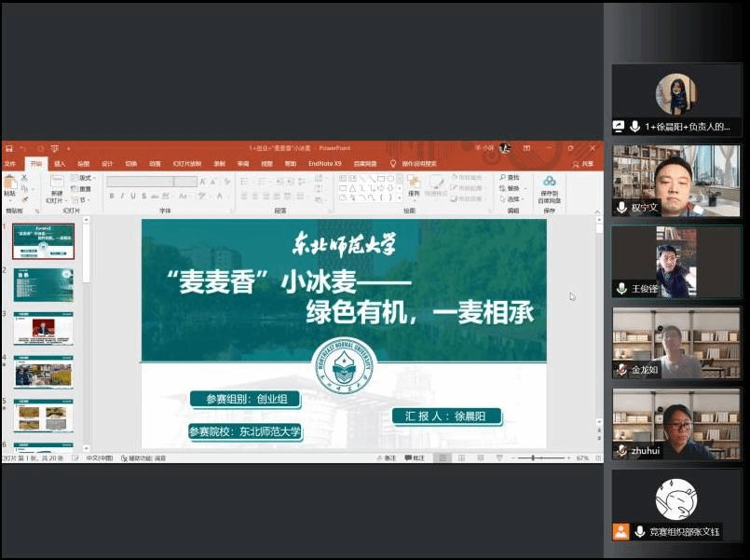Screen dimensions: 750x560
Task: Select slide 5 thumbnail
Action: click(x=44, y=415)
